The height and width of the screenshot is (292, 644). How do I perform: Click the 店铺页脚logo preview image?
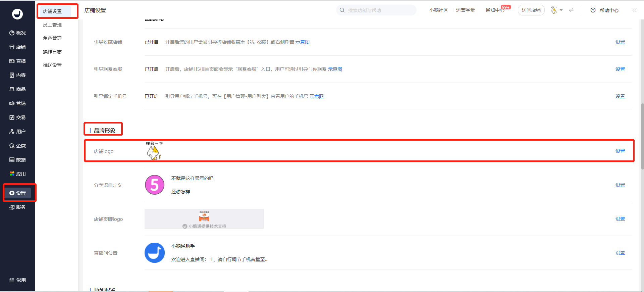point(204,219)
